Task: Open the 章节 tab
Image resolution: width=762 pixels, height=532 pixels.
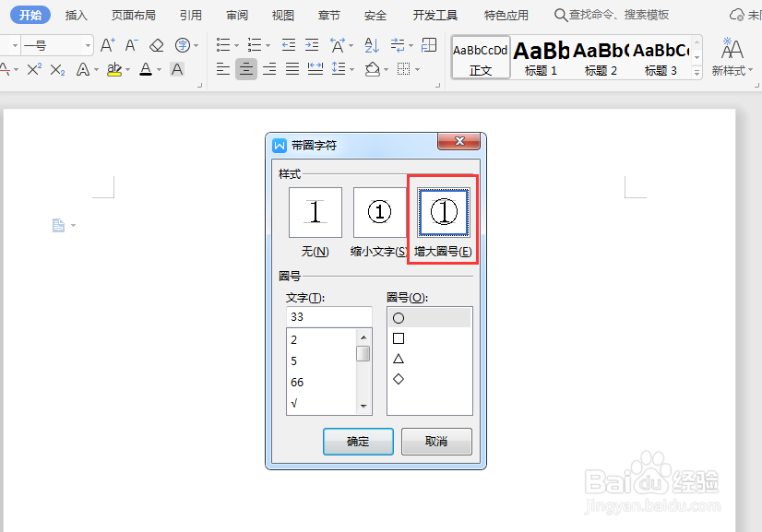Action: (329, 15)
